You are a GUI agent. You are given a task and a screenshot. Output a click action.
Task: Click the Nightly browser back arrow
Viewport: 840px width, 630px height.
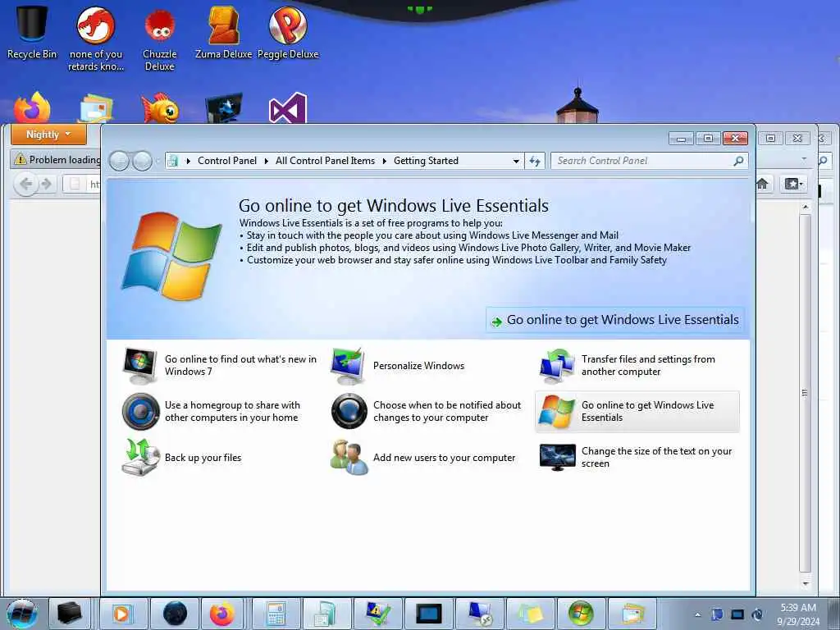pyautogui.click(x=25, y=185)
